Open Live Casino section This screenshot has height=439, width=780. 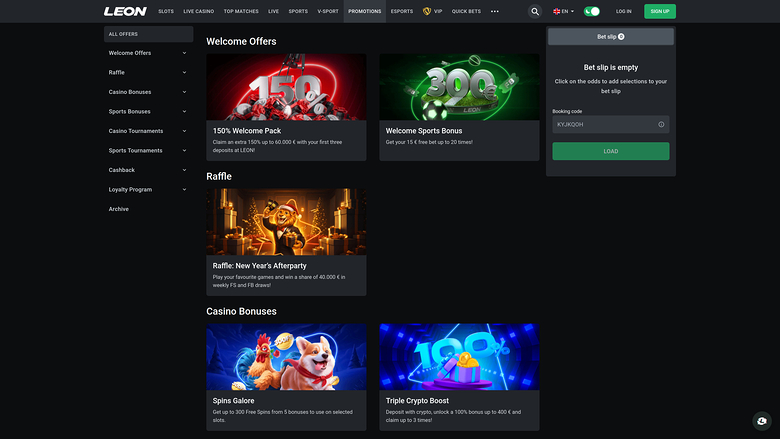click(x=198, y=11)
